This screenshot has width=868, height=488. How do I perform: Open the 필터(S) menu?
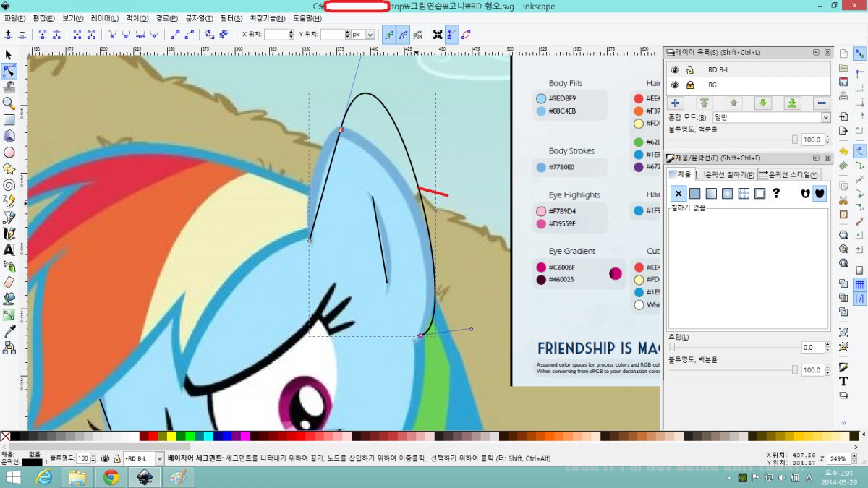pos(231,18)
